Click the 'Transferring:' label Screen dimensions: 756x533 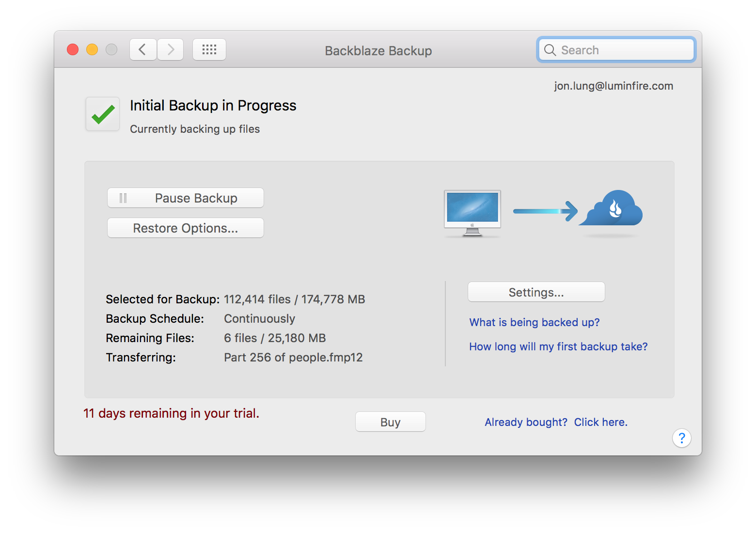click(x=141, y=358)
